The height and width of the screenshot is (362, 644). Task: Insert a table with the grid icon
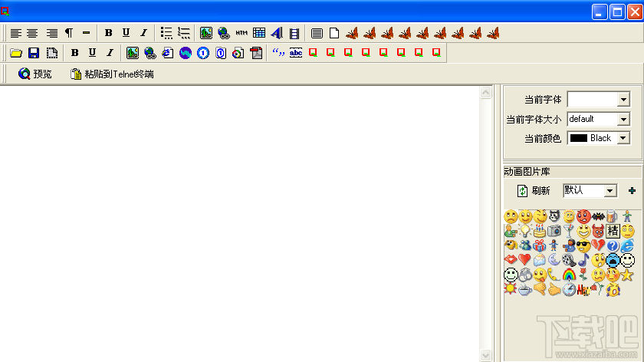pos(259,33)
